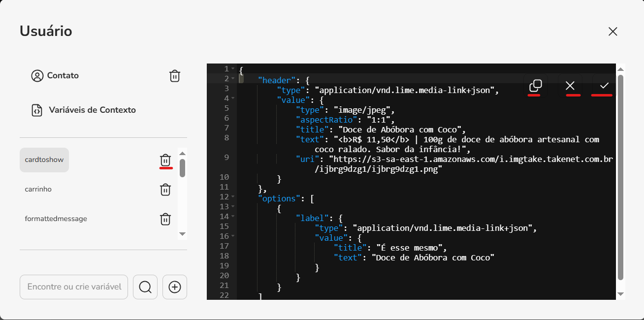Viewport: 644px width, 320px height.
Task: Cancel editing with the X icon in editor
Action: click(570, 86)
